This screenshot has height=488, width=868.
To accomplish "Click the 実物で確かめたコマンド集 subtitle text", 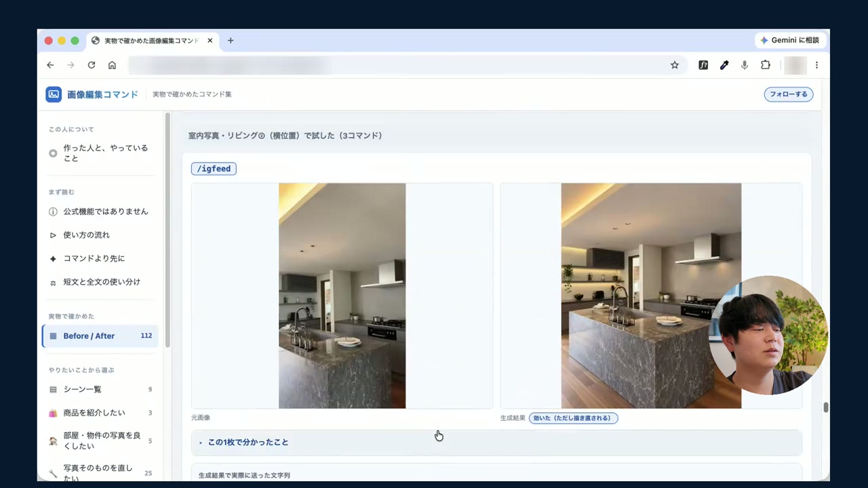I will (192, 94).
